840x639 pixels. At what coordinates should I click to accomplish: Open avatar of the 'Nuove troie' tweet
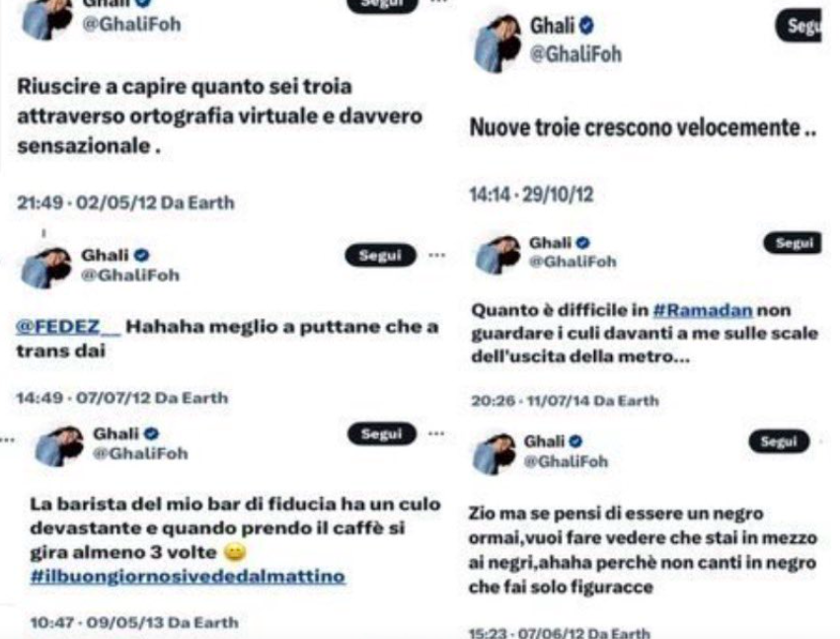[498, 42]
